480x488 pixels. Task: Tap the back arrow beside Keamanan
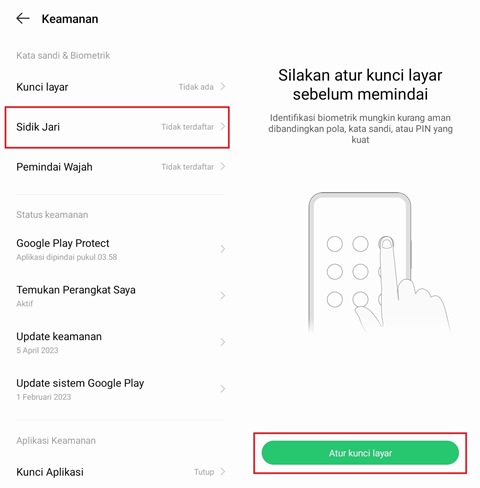coord(23,18)
